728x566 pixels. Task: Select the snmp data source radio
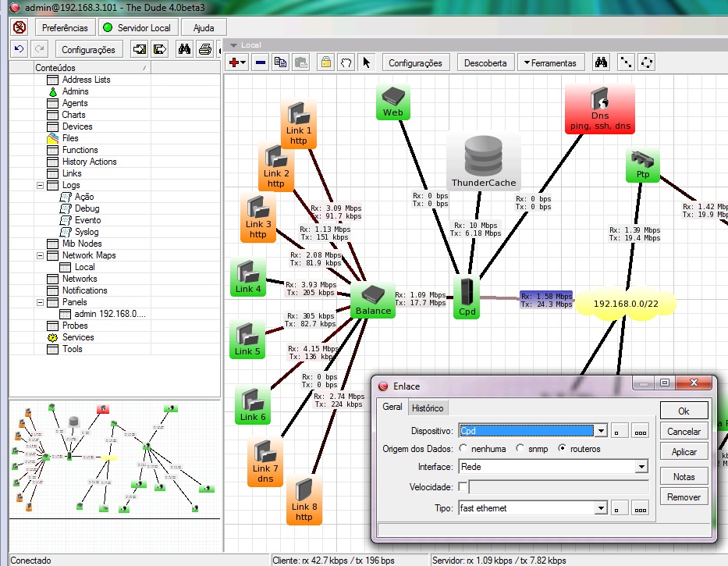[520, 448]
